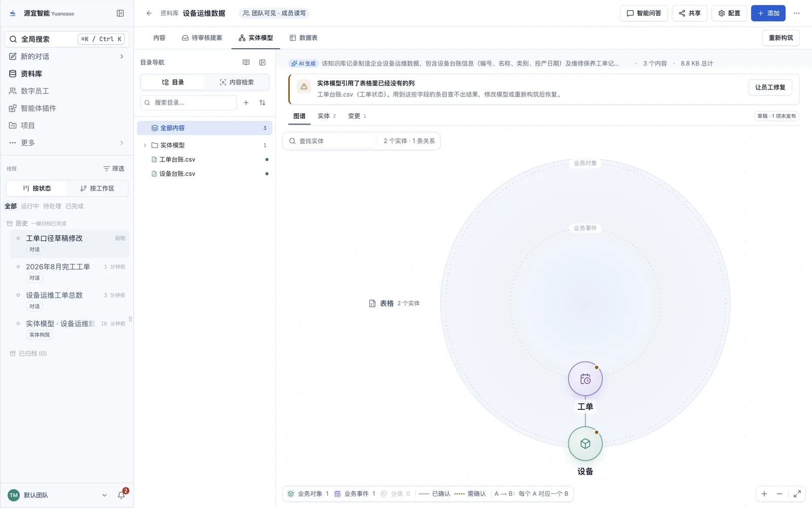Expand the 实体模型 folder

pos(145,145)
